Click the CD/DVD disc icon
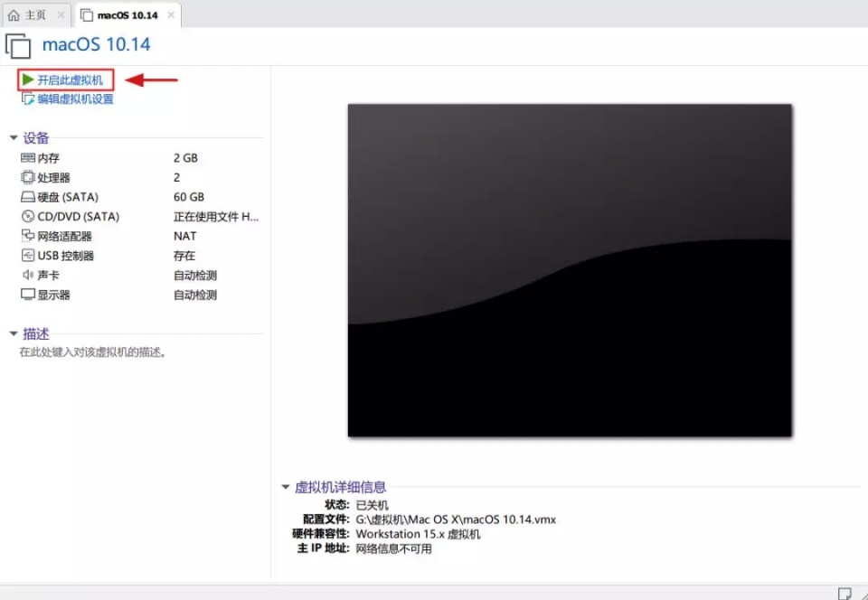Image resolution: width=868 pixels, height=600 pixels. click(x=28, y=216)
